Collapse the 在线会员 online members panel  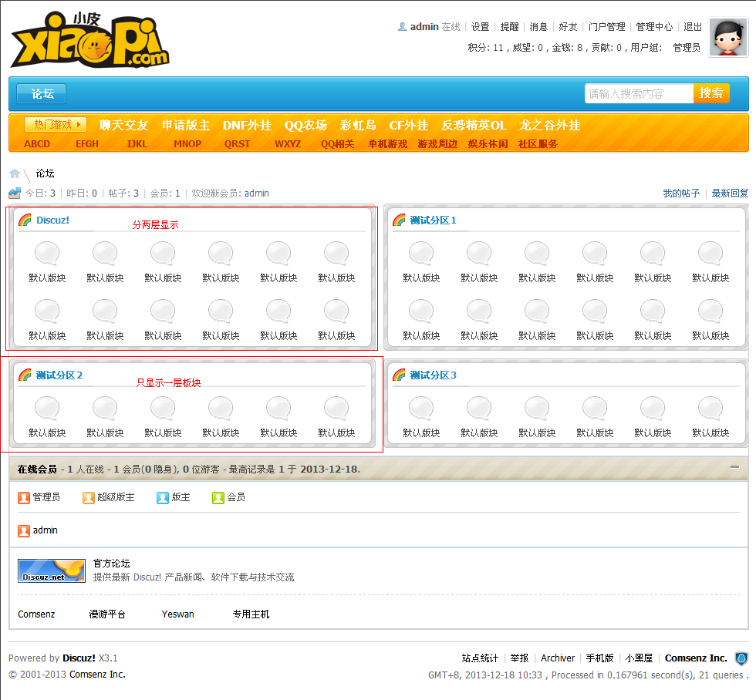(734, 467)
